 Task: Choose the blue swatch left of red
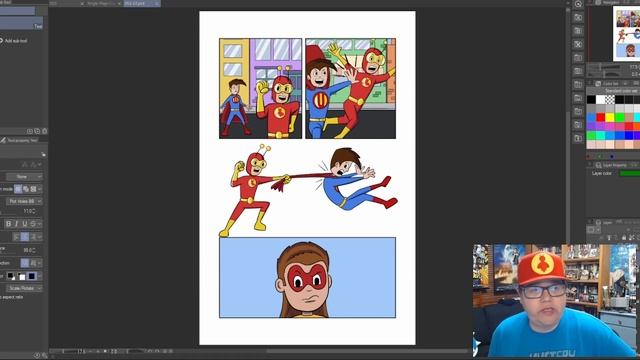[x=591, y=118]
